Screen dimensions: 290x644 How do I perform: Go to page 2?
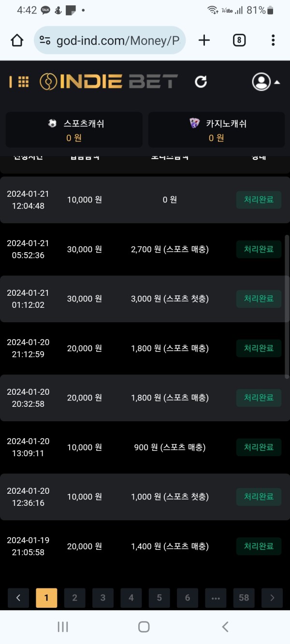click(x=74, y=598)
